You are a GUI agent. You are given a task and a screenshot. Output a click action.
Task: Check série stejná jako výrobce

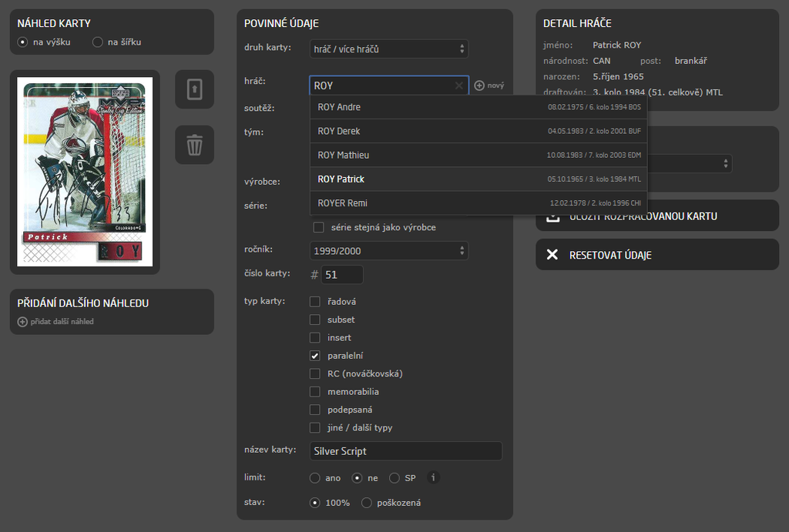(318, 227)
